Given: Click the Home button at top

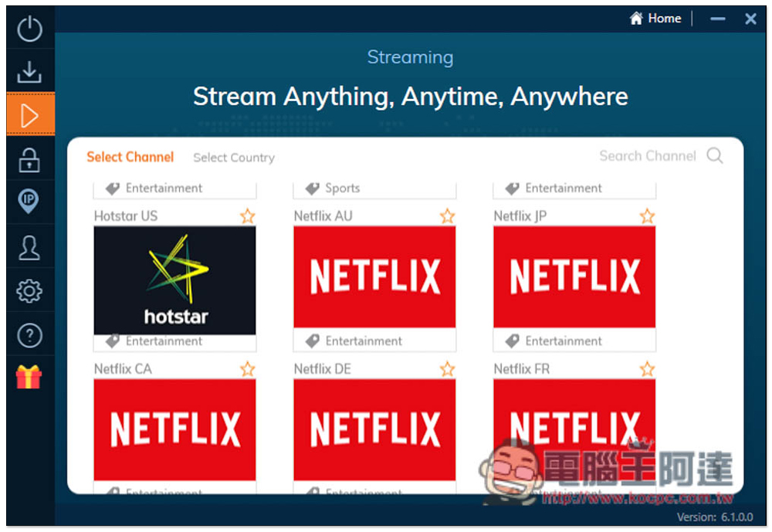Looking at the screenshot, I should 655,19.
